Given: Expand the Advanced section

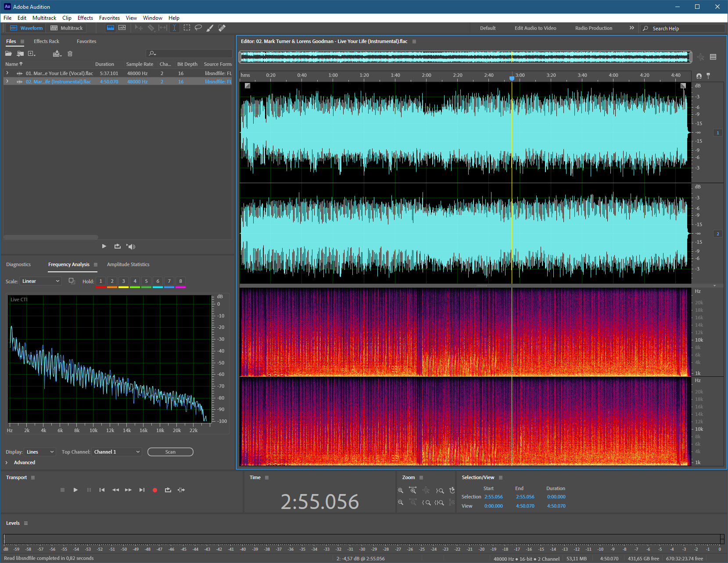Looking at the screenshot, I should click(7, 462).
